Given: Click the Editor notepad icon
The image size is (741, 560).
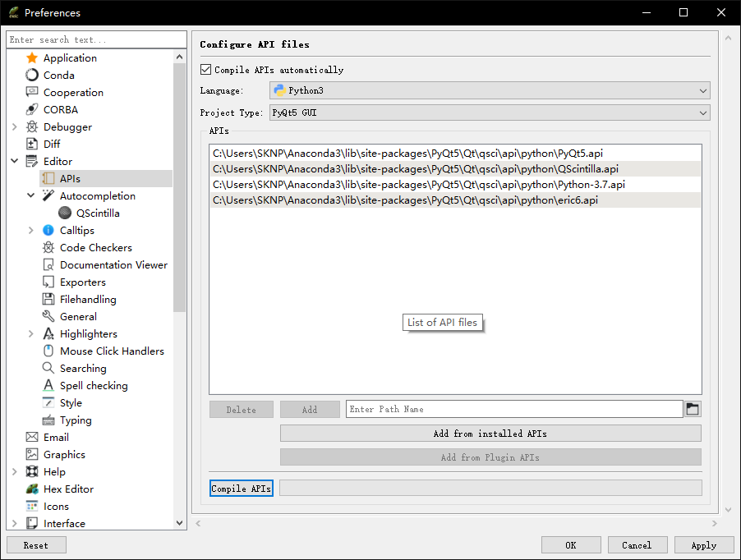Looking at the screenshot, I should pyautogui.click(x=32, y=162).
